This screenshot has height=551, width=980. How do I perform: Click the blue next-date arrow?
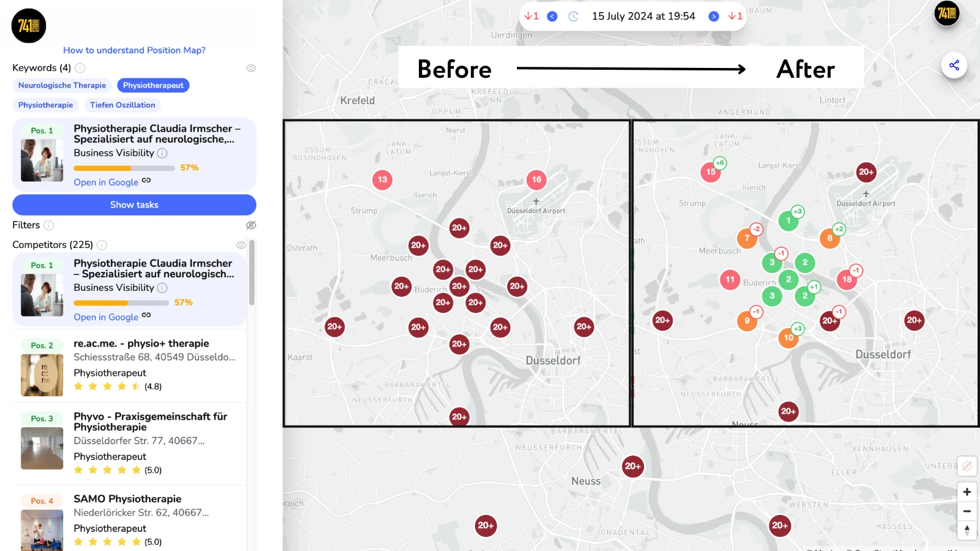[714, 16]
